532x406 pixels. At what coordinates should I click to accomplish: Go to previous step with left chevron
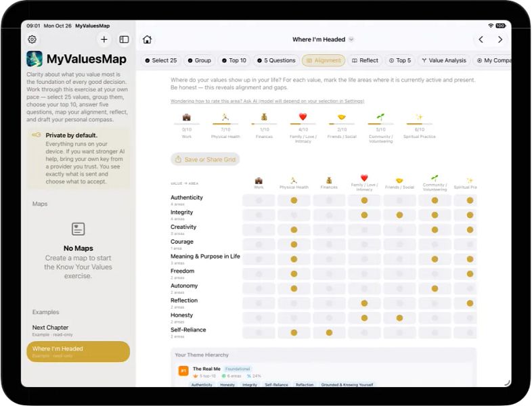(481, 39)
